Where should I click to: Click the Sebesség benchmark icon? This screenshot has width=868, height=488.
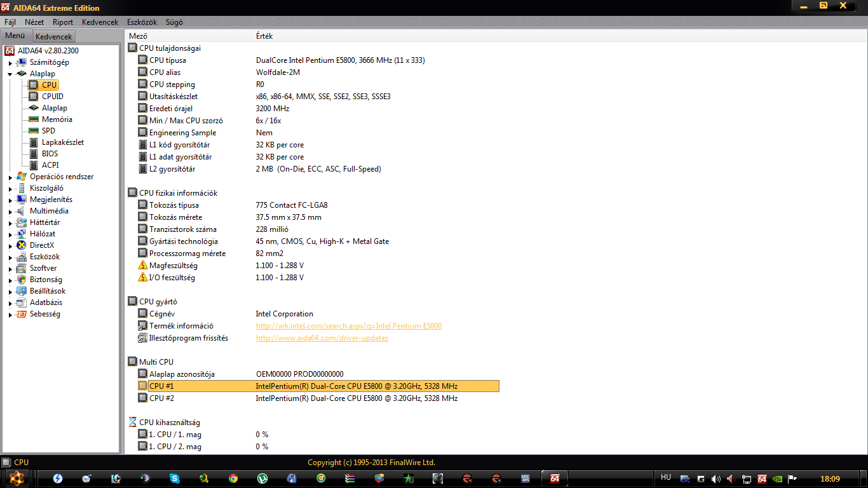pos(22,314)
